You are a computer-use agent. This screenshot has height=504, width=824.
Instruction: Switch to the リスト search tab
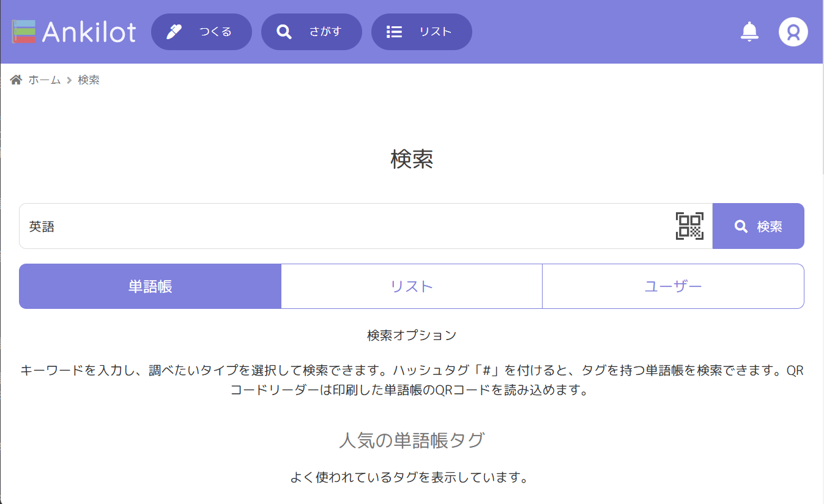pos(411,286)
